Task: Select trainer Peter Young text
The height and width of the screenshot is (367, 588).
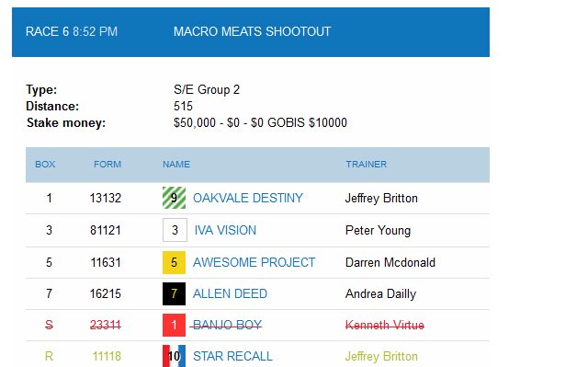Action: click(x=378, y=230)
